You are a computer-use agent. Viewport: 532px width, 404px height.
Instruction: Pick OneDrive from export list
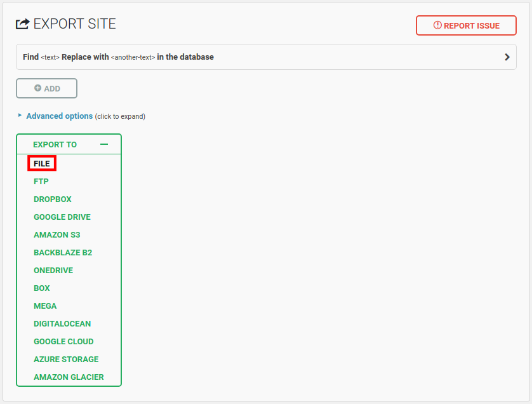click(53, 271)
